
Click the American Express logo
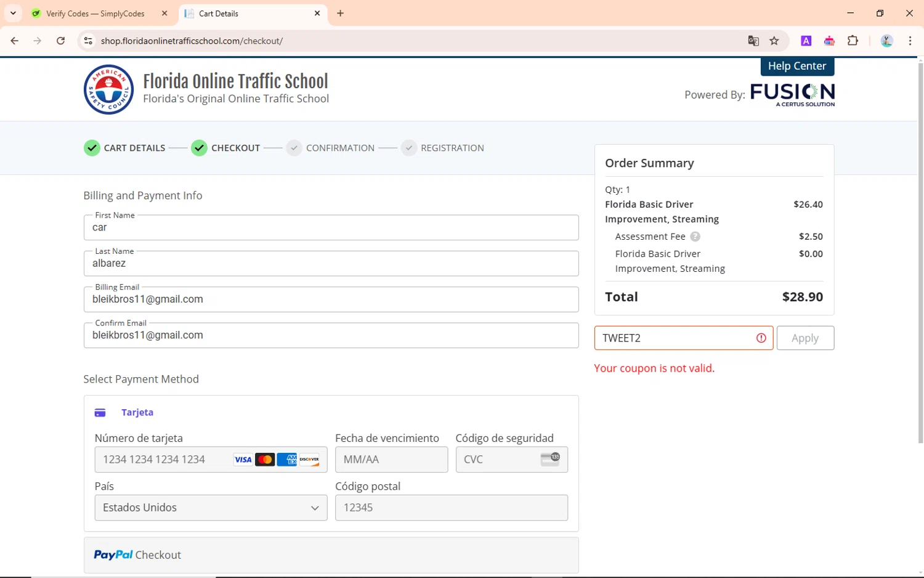point(286,460)
